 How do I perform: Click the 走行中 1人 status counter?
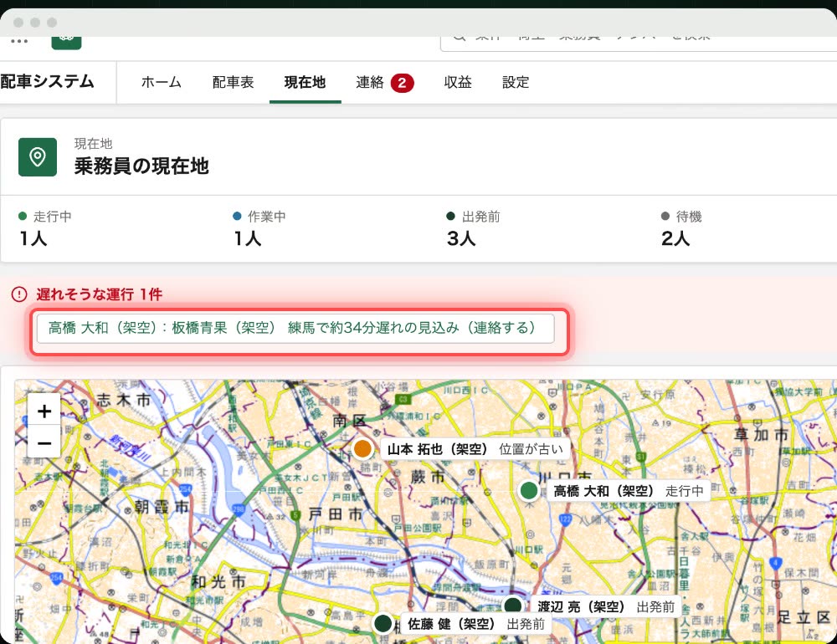point(45,228)
